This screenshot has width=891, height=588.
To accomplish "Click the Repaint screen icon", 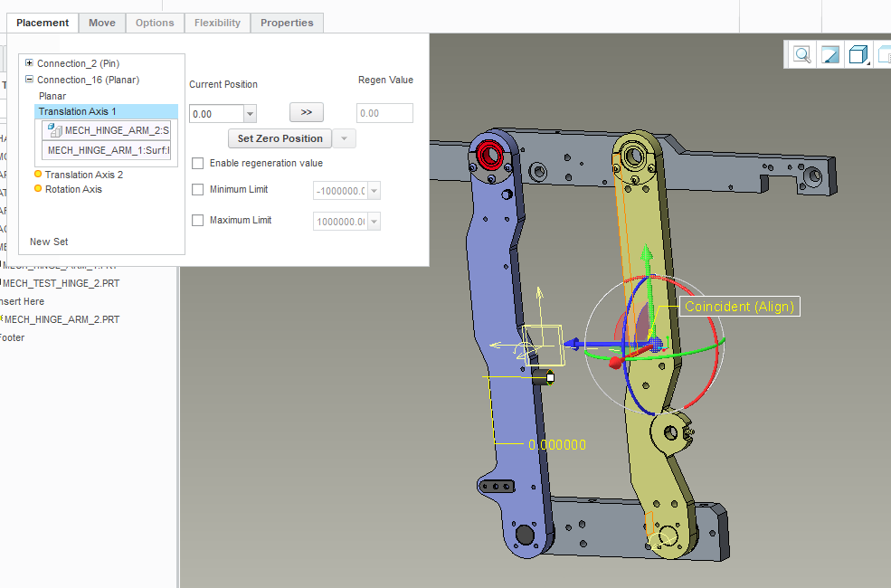I will [x=829, y=55].
